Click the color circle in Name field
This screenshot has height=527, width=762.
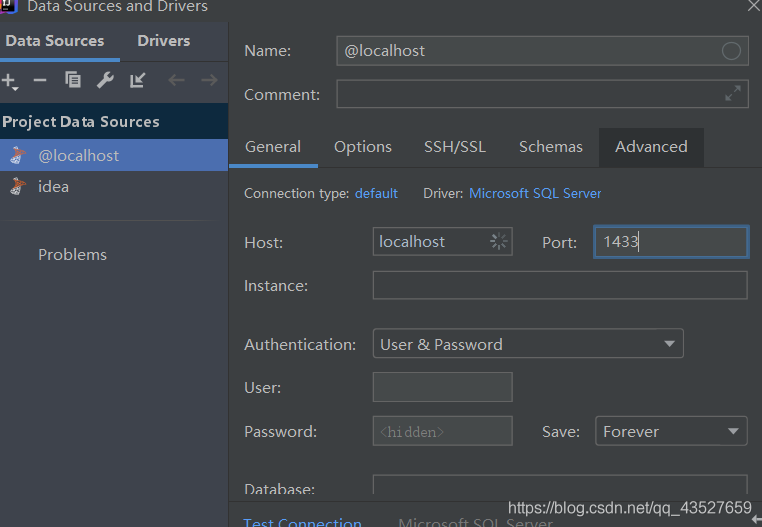pyautogui.click(x=731, y=51)
